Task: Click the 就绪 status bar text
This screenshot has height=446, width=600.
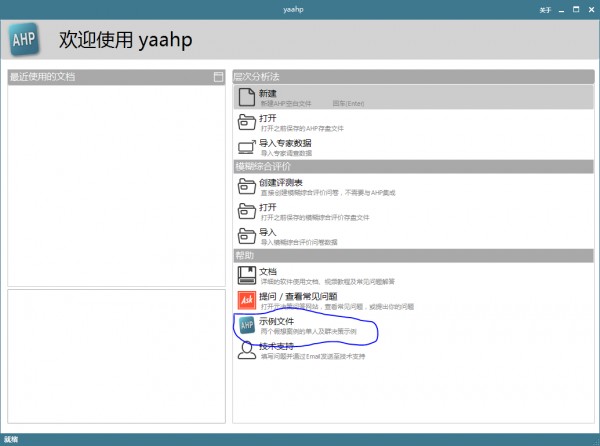Action: (x=11, y=439)
